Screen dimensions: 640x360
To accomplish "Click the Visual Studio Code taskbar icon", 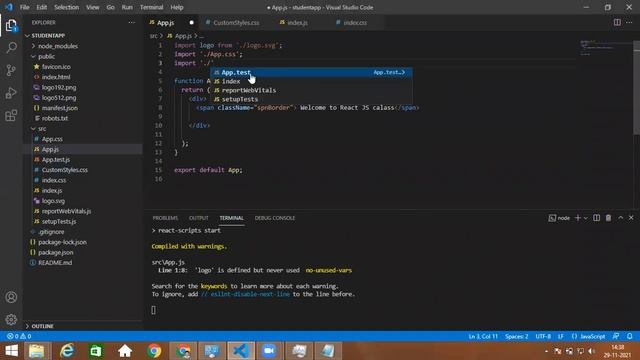I will [x=241, y=351].
